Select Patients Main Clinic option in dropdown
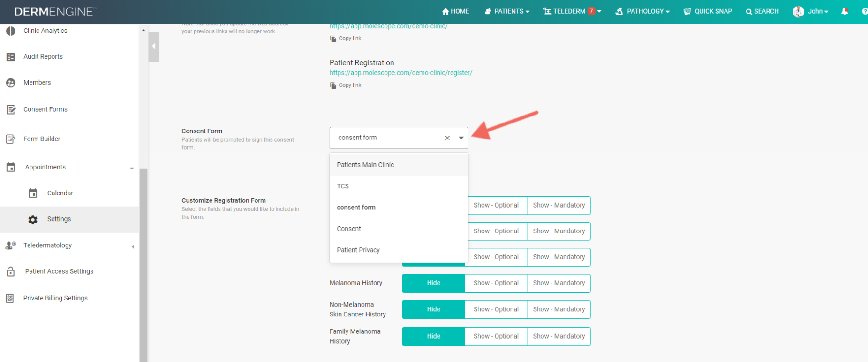Screen dimensions: 868x362 pyautogui.click(x=365, y=165)
